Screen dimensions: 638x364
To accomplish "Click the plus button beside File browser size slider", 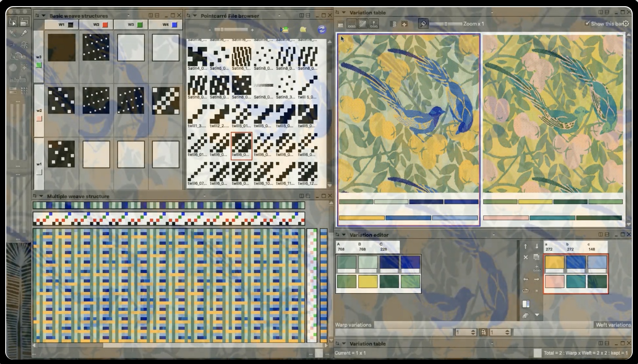I will [252, 30].
